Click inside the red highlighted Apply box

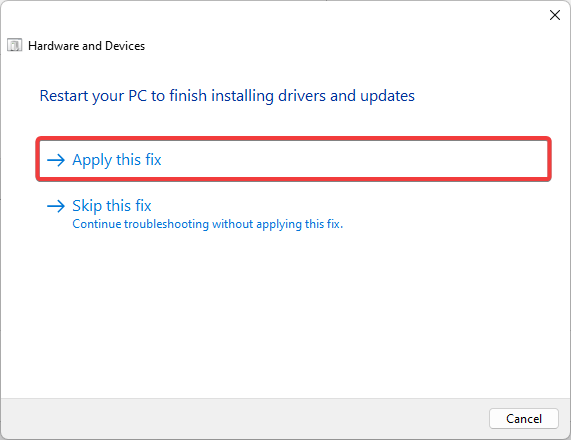(294, 160)
